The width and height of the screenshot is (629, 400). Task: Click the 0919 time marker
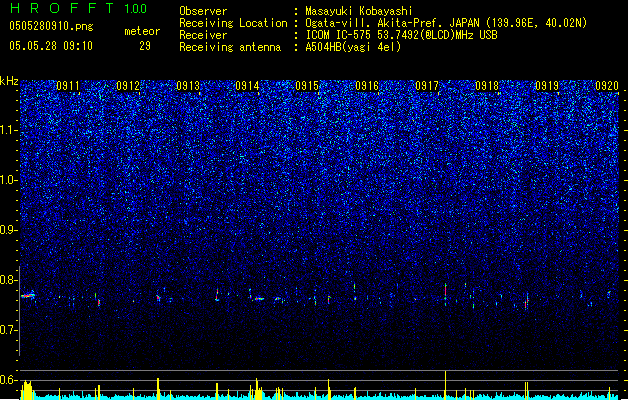click(x=547, y=86)
